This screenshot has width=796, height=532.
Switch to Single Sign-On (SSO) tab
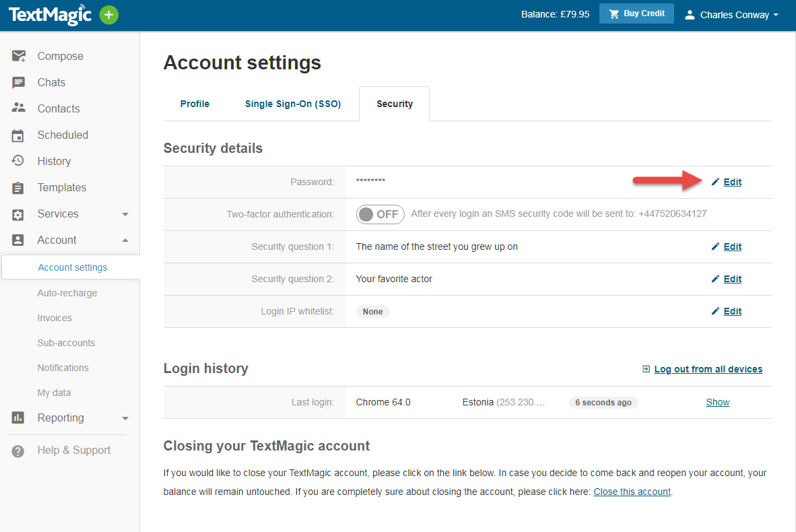coord(293,104)
